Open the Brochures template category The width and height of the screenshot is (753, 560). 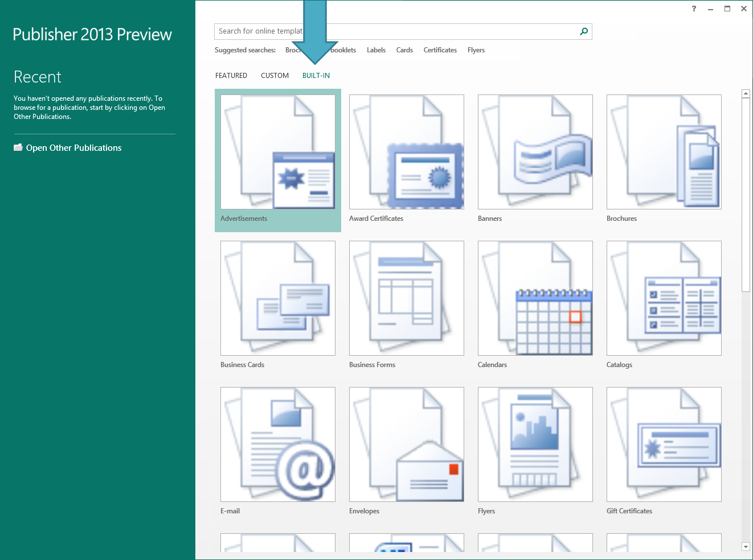[x=664, y=153]
